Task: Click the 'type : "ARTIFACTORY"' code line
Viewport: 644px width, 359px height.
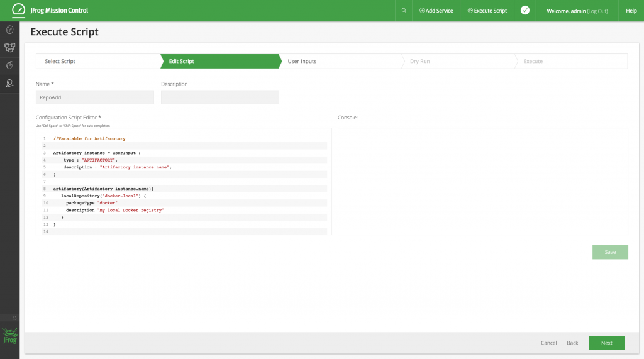Action: pyautogui.click(x=91, y=160)
